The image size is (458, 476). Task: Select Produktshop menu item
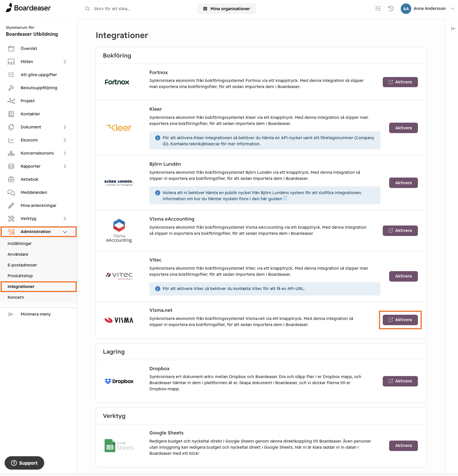coord(20,276)
